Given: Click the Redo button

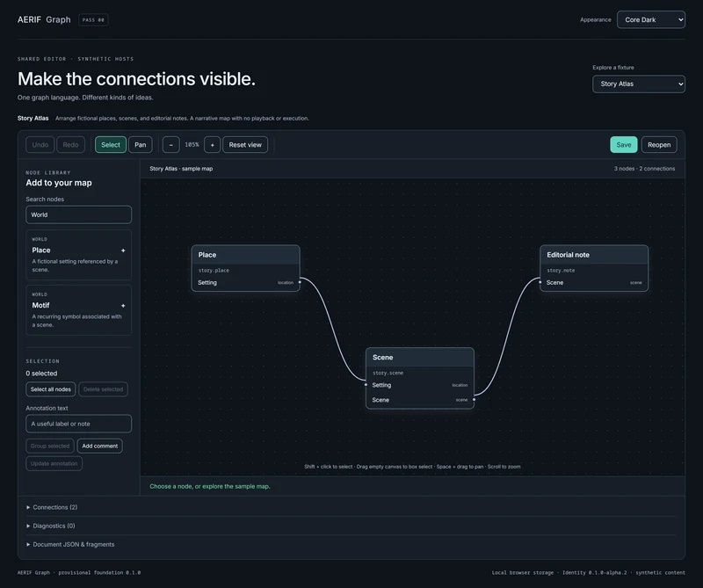Looking at the screenshot, I should point(70,145).
